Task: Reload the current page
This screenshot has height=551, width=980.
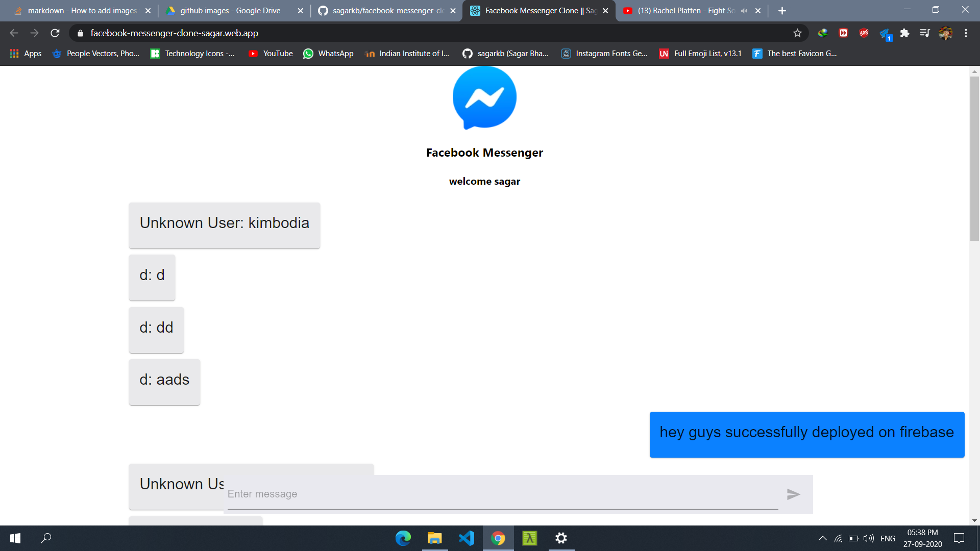Action: click(x=55, y=33)
